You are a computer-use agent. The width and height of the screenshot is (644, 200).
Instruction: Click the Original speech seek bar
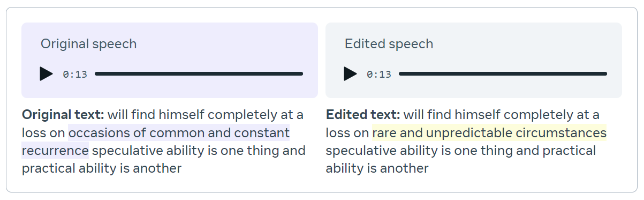coord(199,74)
